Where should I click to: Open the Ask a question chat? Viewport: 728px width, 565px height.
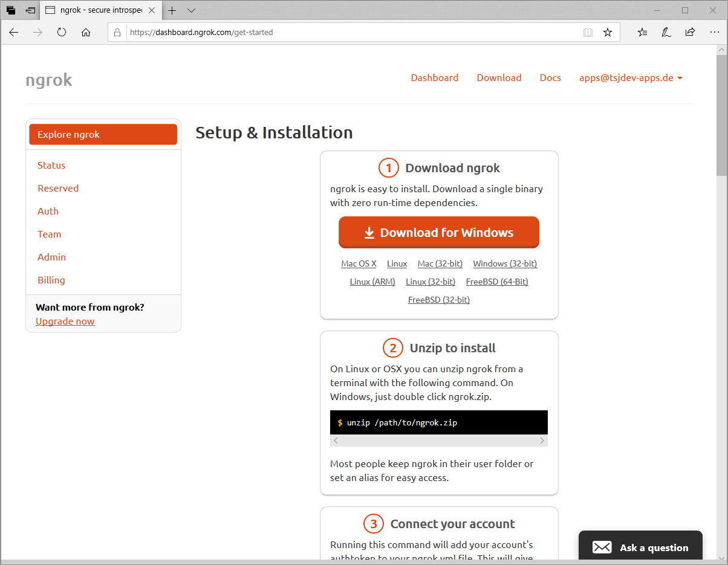tap(640, 547)
